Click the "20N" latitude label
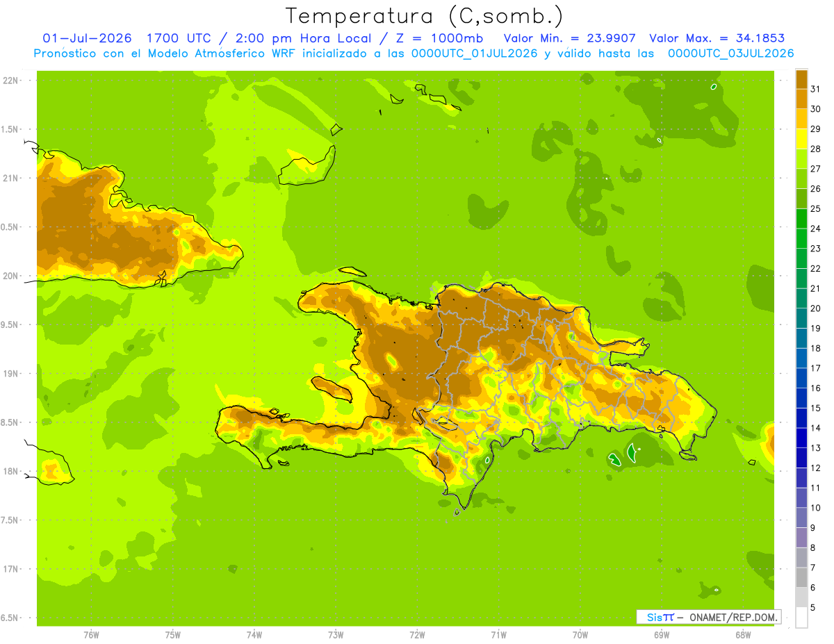 (x=11, y=276)
